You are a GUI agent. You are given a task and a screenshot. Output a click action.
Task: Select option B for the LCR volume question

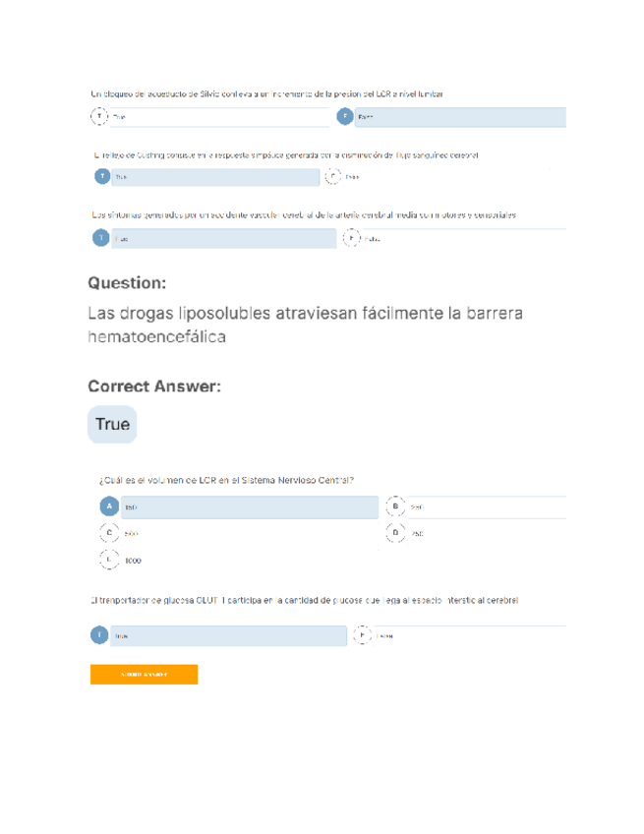point(394,506)
